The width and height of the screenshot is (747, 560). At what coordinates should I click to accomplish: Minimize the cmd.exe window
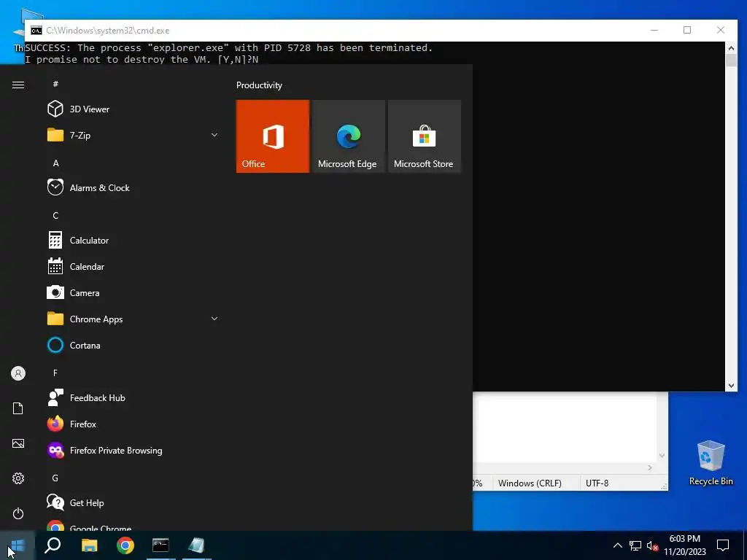pos(654,30)
